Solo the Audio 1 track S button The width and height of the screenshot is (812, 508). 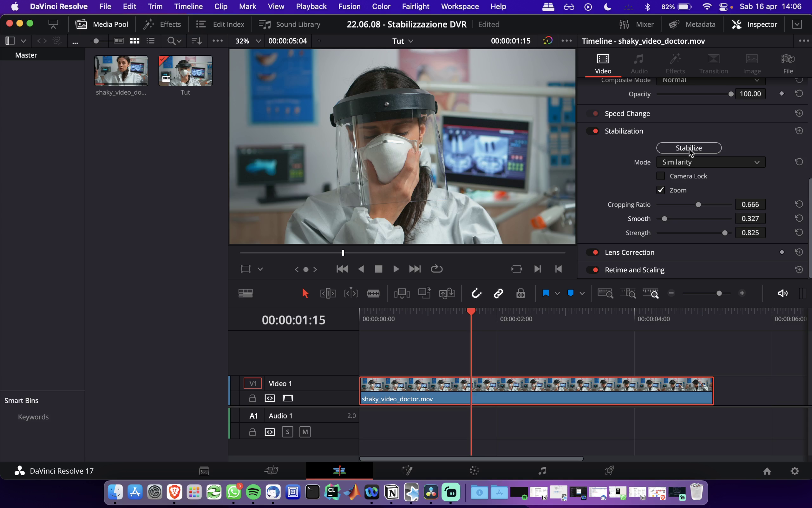coord(287,432)
